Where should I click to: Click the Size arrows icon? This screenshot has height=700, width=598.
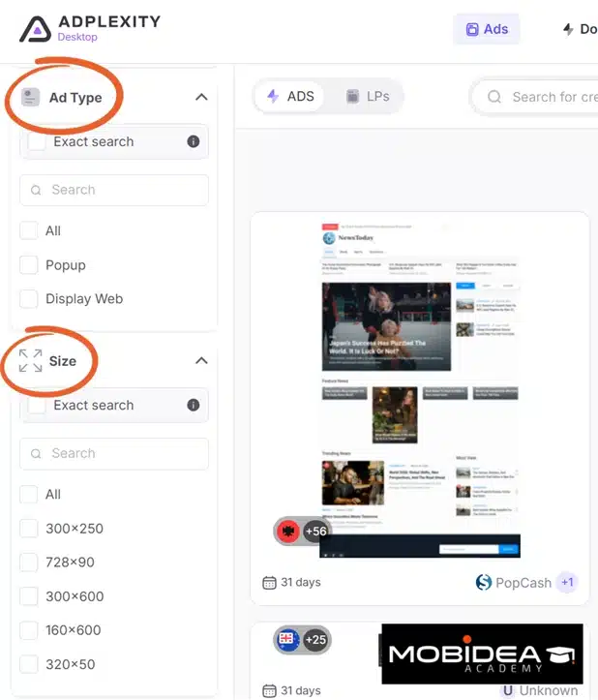click(30, 361)
